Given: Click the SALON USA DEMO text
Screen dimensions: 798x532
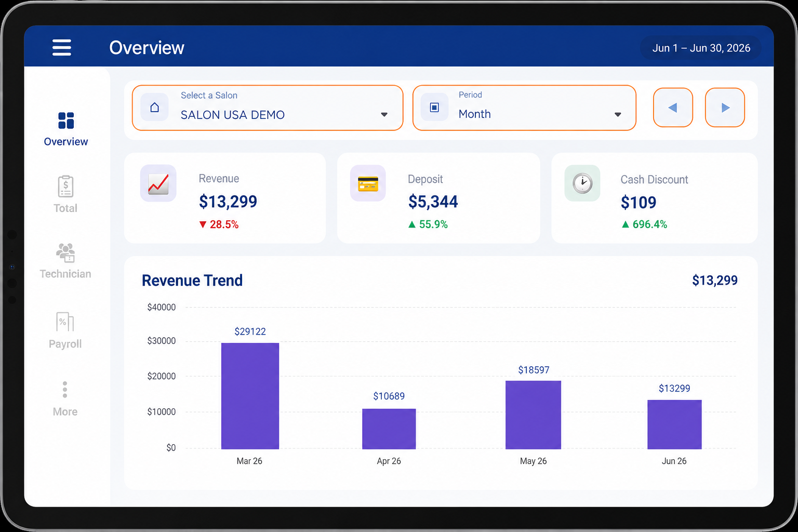Looking at the screenshot, I should click(x=233, y=115).
